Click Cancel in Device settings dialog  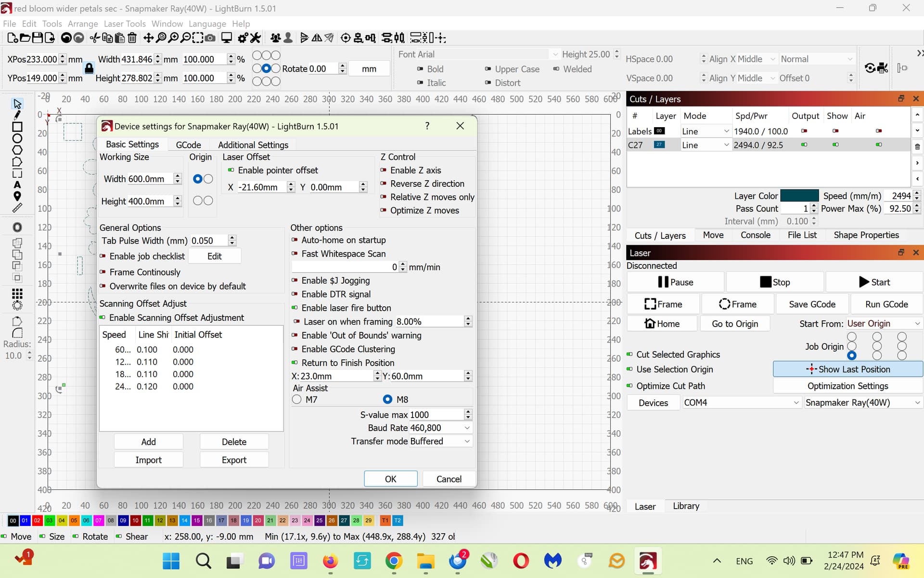449,479
